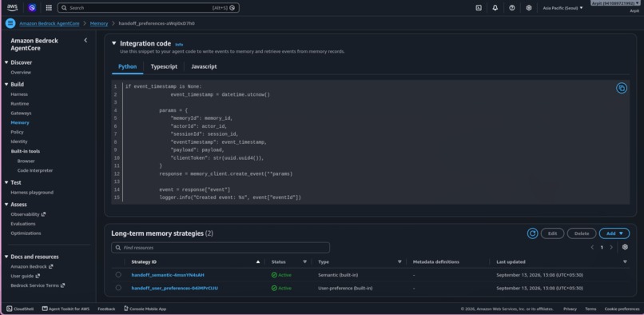Collapse the side navigation panel arrow

[85, 40]
